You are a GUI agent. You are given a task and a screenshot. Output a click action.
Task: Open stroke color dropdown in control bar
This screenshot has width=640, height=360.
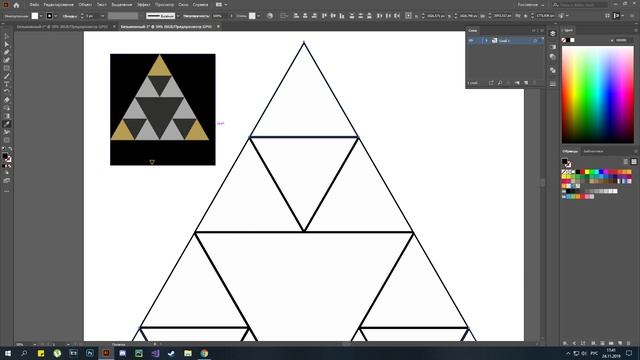pos(56,16)
